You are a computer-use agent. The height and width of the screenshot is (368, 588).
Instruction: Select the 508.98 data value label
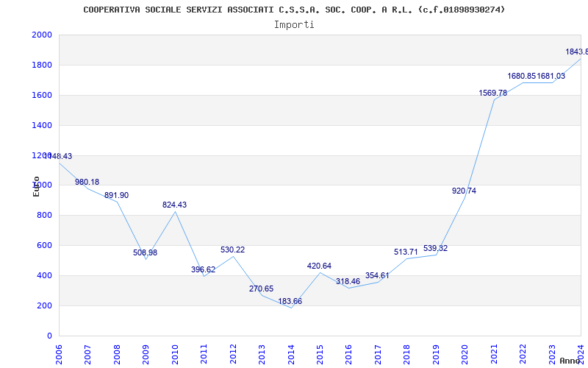(x=145, y=253)
